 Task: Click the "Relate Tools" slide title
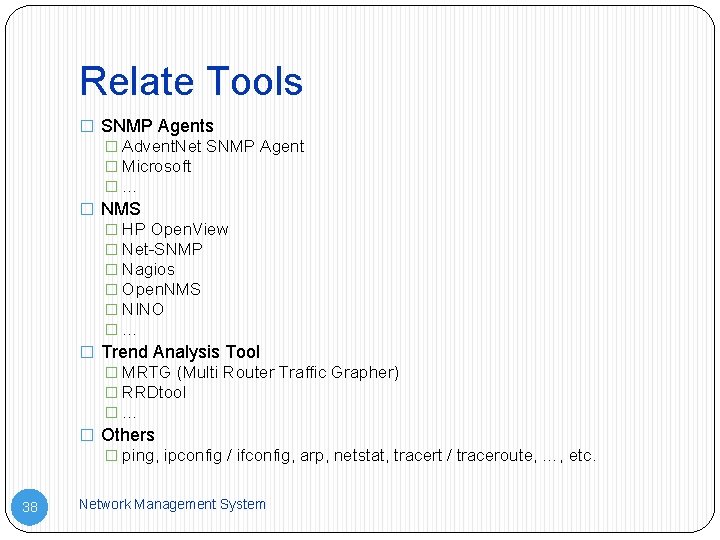[x=191, y=82]
